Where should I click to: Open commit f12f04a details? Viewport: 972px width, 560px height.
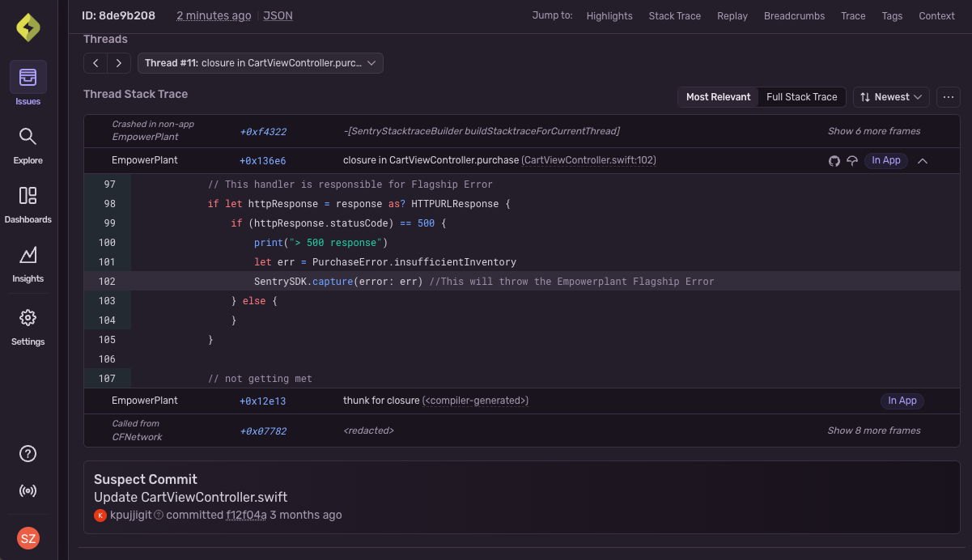click(x=247, y=515)
